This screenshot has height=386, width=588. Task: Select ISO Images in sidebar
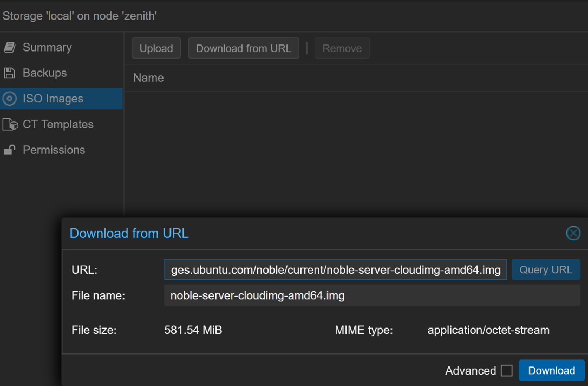(53, 99)
